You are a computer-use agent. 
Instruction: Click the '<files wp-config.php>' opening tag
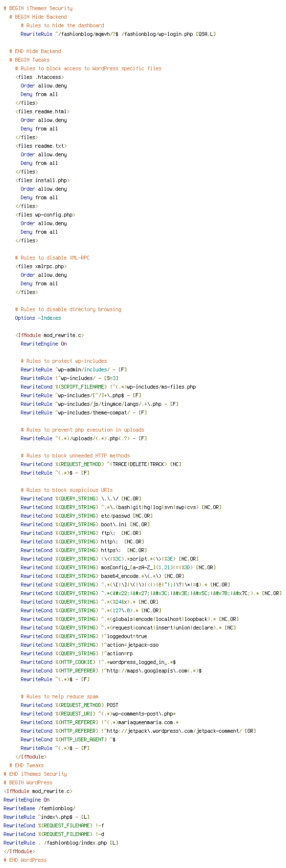[45, 215]
